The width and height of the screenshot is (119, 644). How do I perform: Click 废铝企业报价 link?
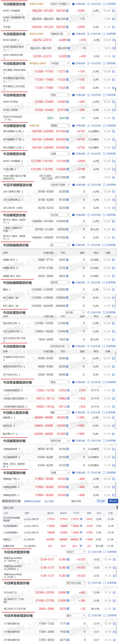pyautogui.click(x=37, y=34)
